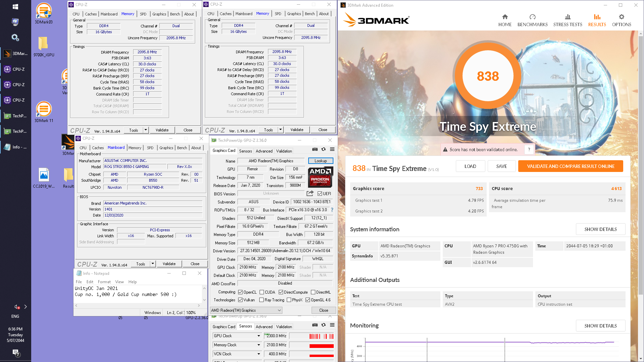Open 3DMark Stress Tests section
The height and width of the screenshot is (362, 644).
pos(568,20)
